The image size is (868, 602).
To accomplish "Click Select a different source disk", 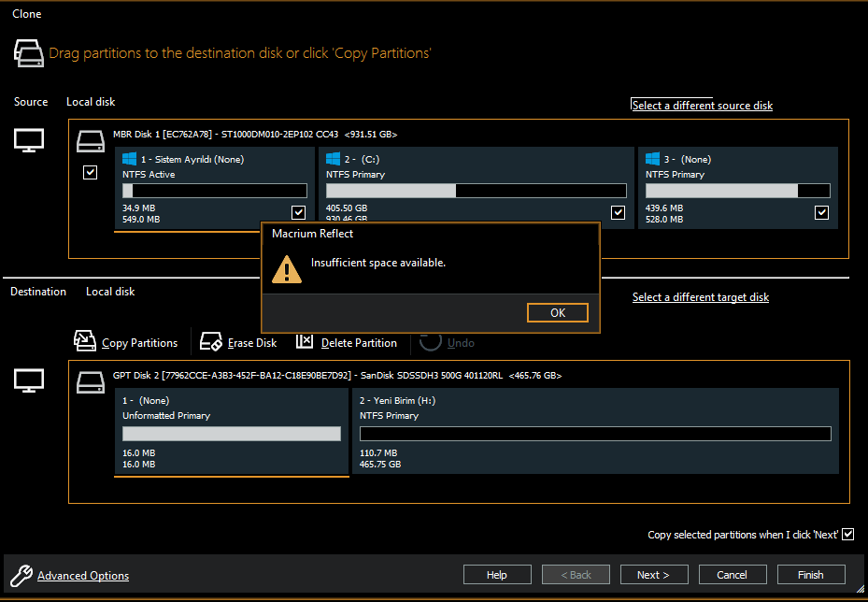I will (702, 106).
